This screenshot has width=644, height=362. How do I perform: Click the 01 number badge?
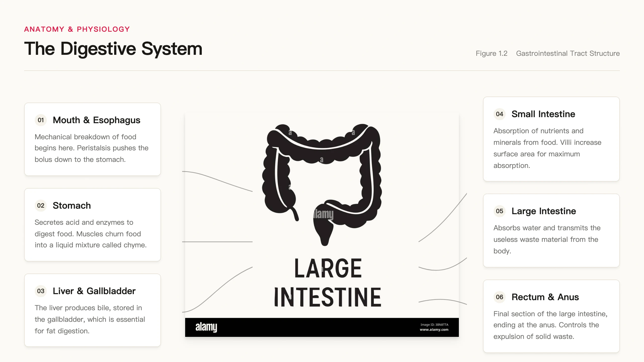point(41,120)
